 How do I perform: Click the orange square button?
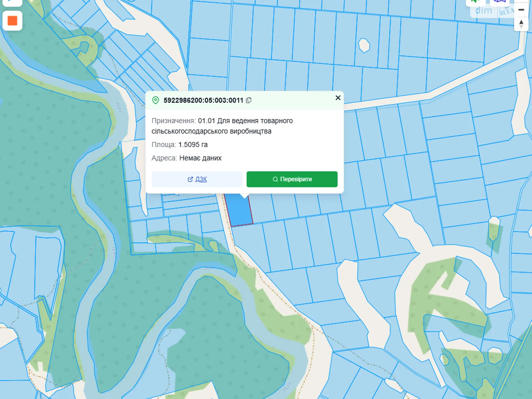(x=12, y=21)
